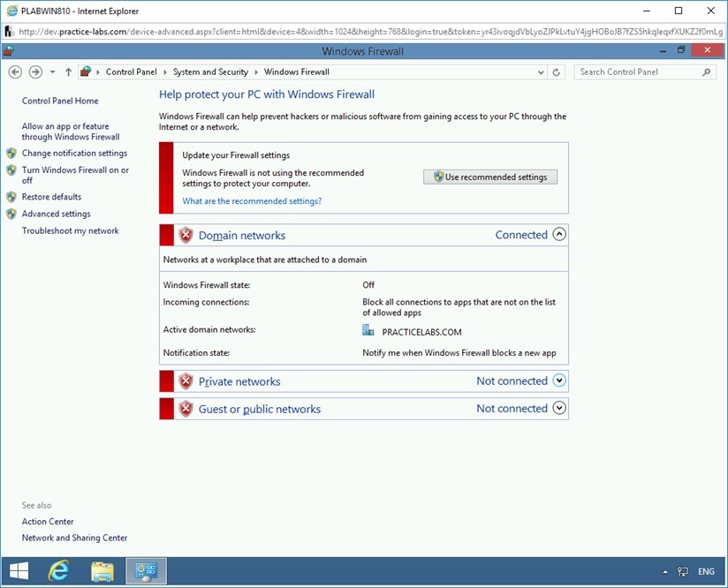Expand the Guest or public networks section
This screenshot has height=588, width=728.
559,408
